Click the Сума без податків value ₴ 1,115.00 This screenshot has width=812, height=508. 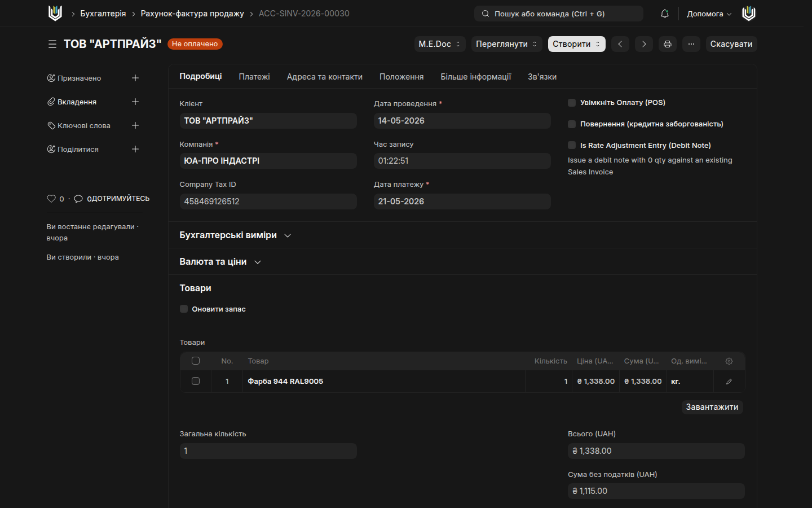pos(656,491)
